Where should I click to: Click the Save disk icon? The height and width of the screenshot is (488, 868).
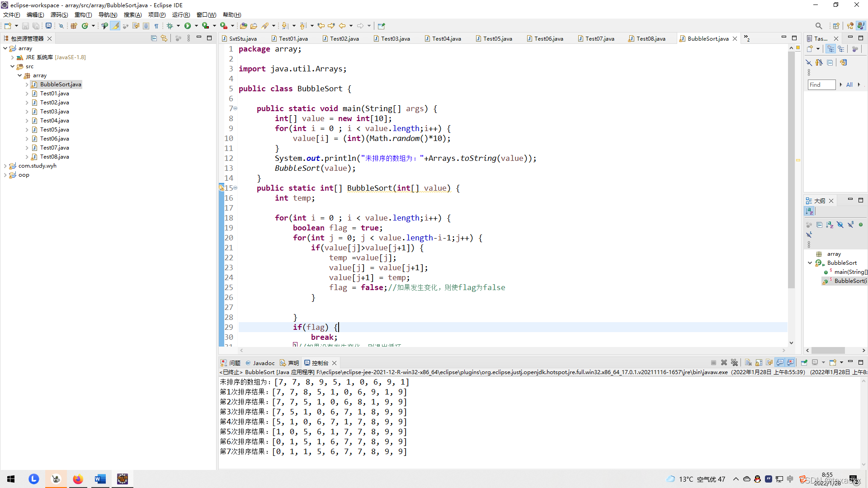25,26
